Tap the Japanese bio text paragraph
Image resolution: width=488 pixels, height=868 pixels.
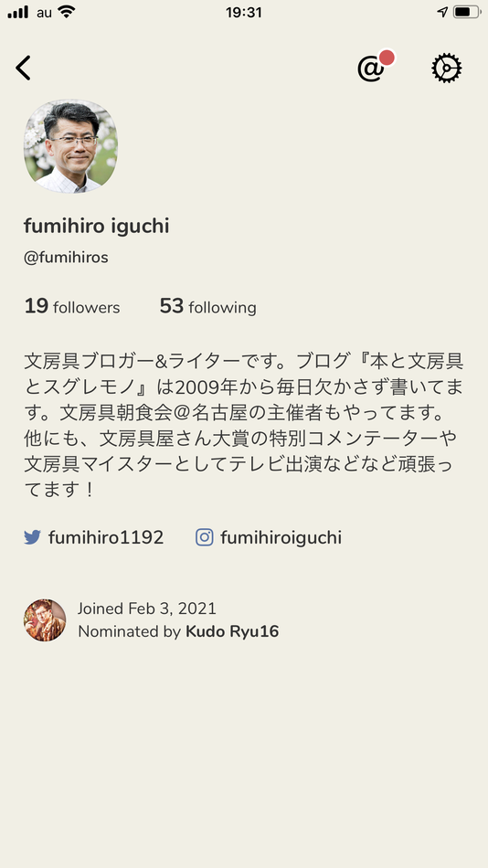(x=244, y=425)
